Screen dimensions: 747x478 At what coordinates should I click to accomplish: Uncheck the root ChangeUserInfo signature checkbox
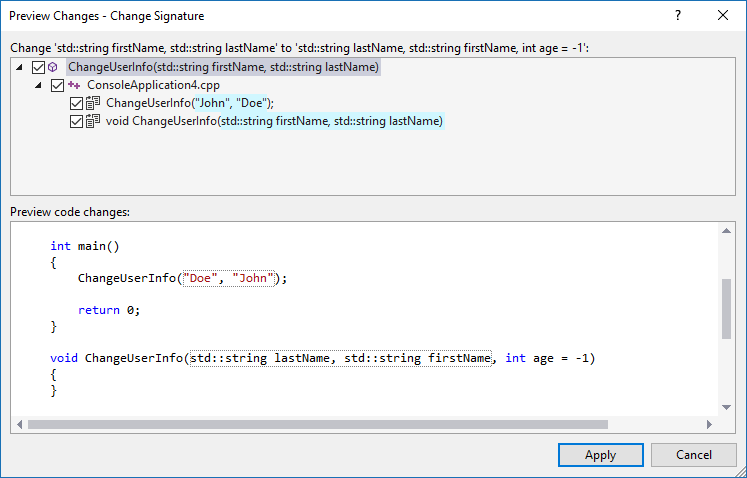pos(38,67)
